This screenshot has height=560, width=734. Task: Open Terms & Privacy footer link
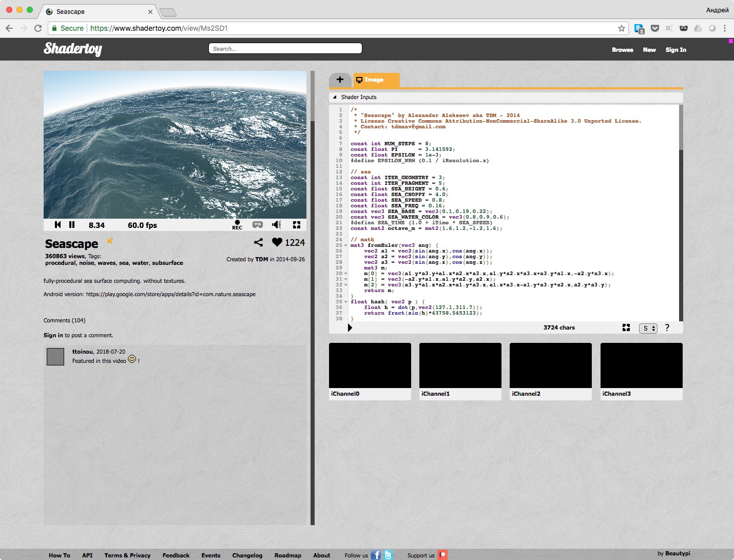[127, 555]
